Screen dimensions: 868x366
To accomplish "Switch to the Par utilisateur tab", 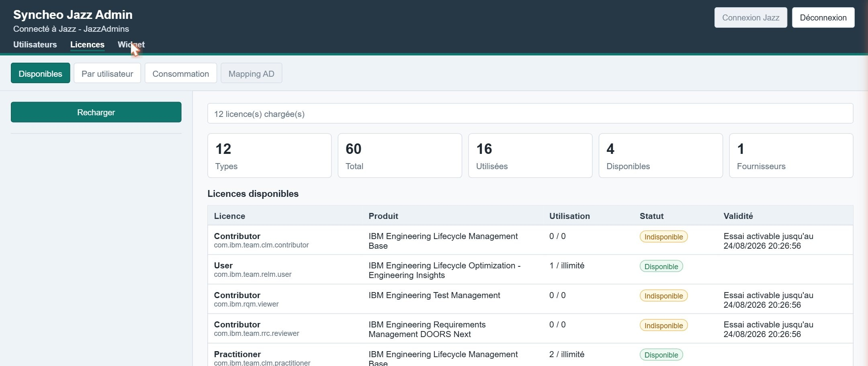I will click(x=107, y=73).
